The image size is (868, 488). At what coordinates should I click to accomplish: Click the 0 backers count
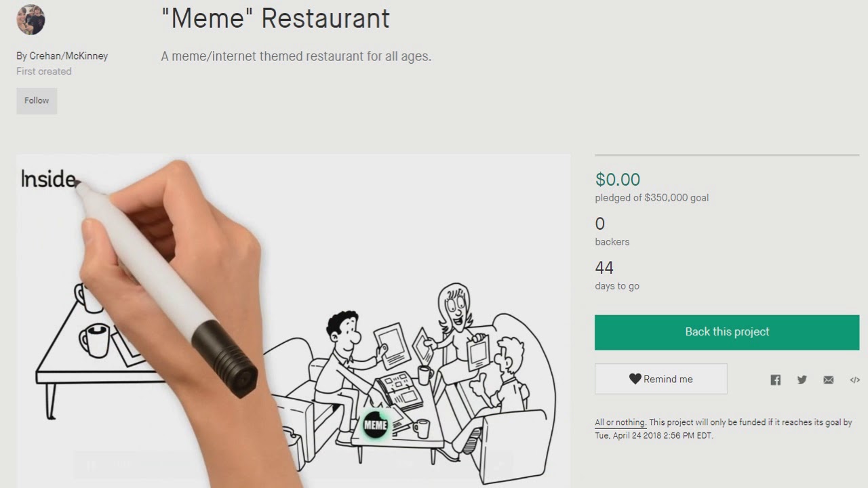600,224
